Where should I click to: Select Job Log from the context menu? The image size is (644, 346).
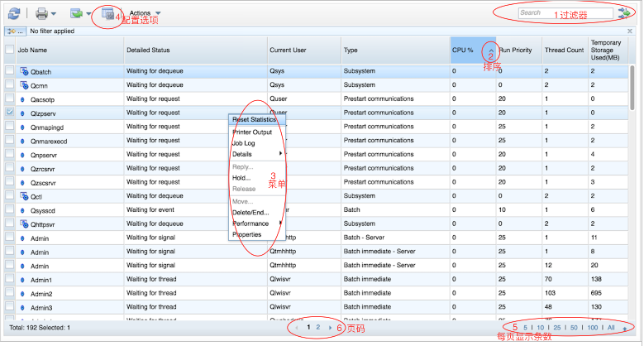pyautogui.click(x=246, y=143)
